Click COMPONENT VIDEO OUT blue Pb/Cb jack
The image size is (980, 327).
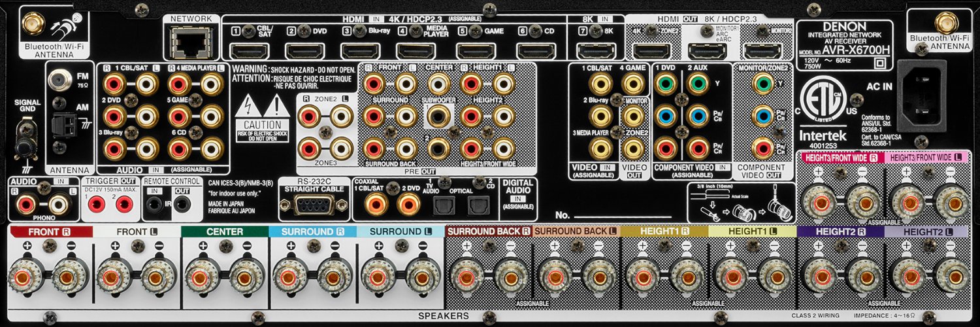762,115
